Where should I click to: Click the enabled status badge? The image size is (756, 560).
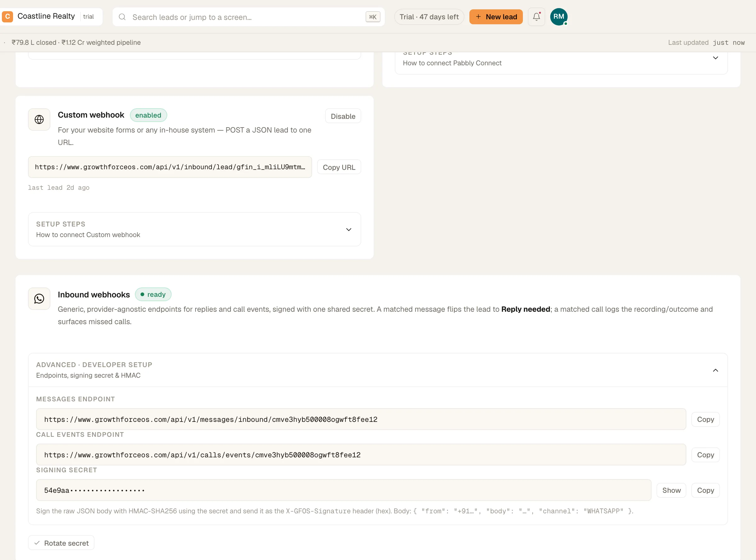[148, 115]
